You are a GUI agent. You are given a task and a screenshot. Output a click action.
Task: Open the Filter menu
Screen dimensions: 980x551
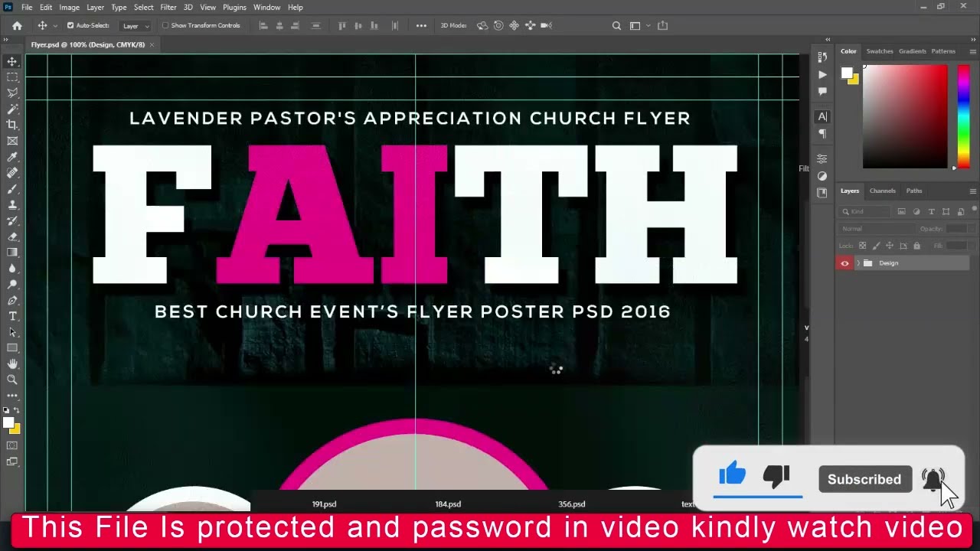point(168,7)
